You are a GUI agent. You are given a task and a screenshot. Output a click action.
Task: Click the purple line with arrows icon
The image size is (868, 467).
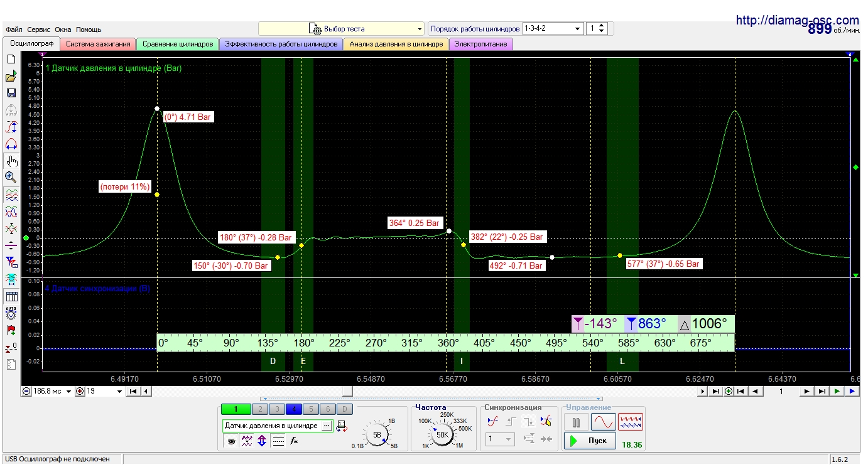click(x=11, y=245)
